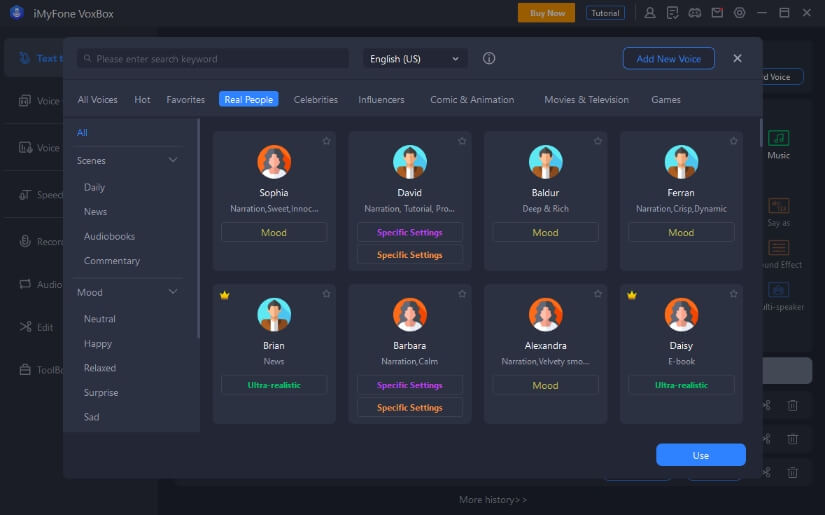This screenshot has height=515, width=825.
Task: Select the All filter
Action: [82, 133]
